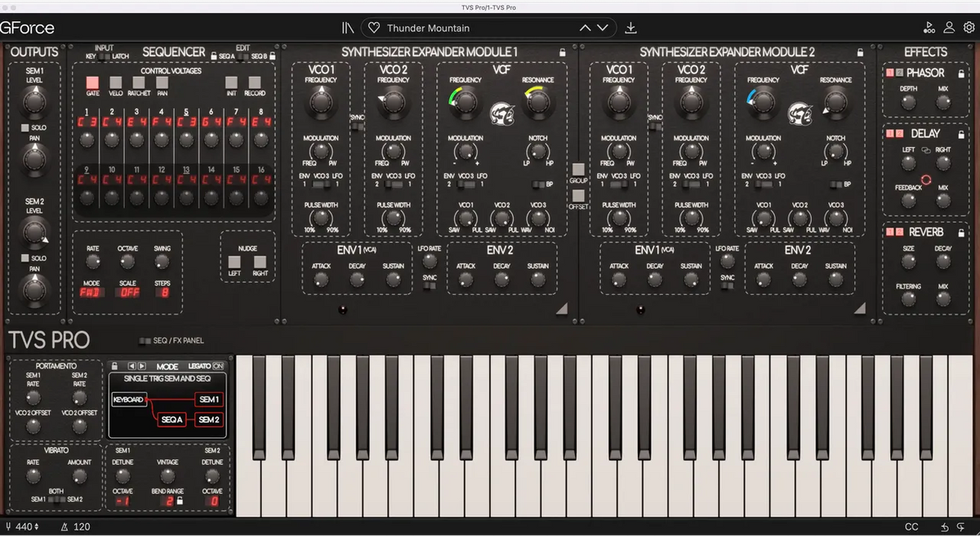The width and height of the screenshot is (980, 536).
Task: Change the sequencer Steps 8 display
Action: 162,291
